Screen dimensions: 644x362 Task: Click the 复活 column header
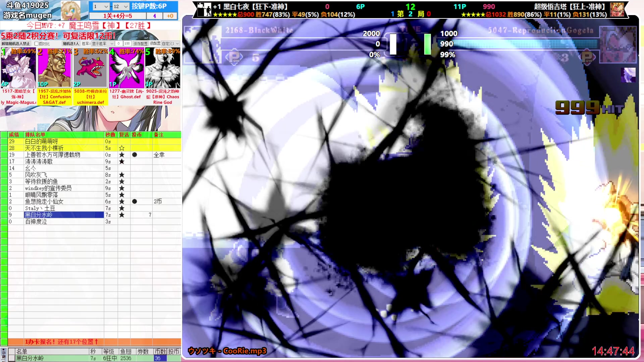124,135
